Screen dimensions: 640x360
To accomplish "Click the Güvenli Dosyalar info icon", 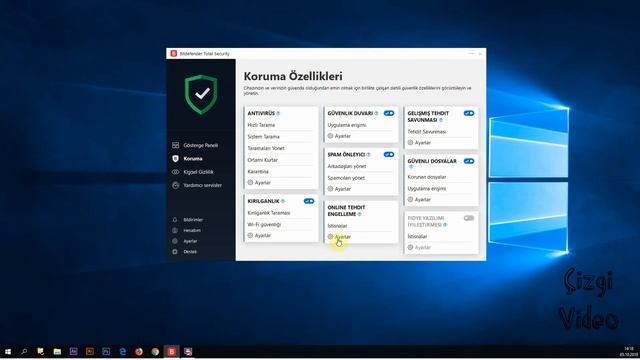I will [411, 167].
